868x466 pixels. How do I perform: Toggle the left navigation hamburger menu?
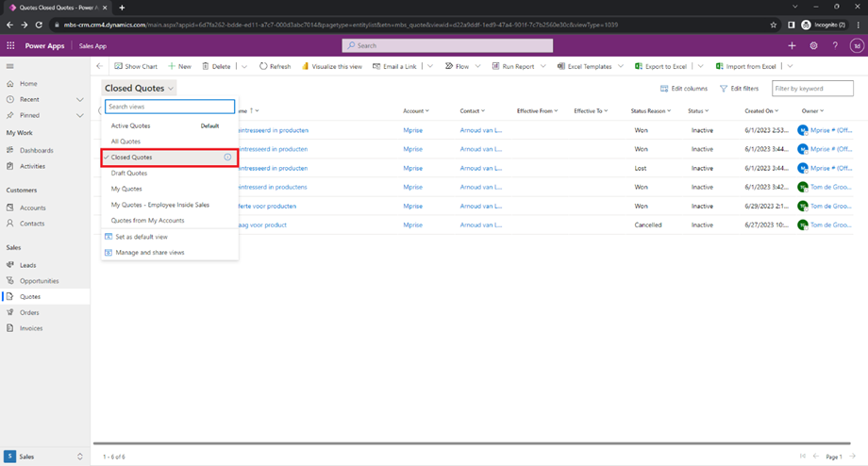coord(10,66)
